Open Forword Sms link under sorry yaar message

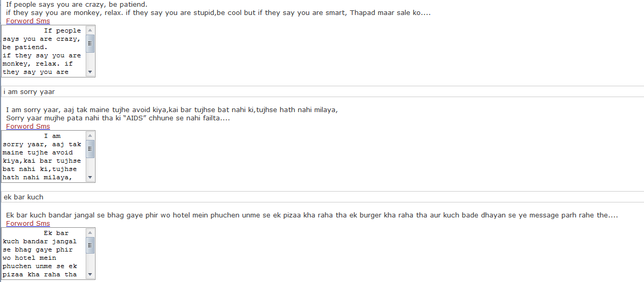point(28,127)
